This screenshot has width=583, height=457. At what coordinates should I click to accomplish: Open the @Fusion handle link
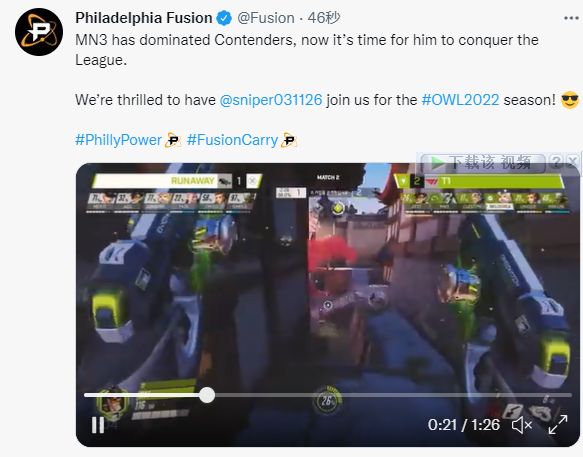coord(265,18)
